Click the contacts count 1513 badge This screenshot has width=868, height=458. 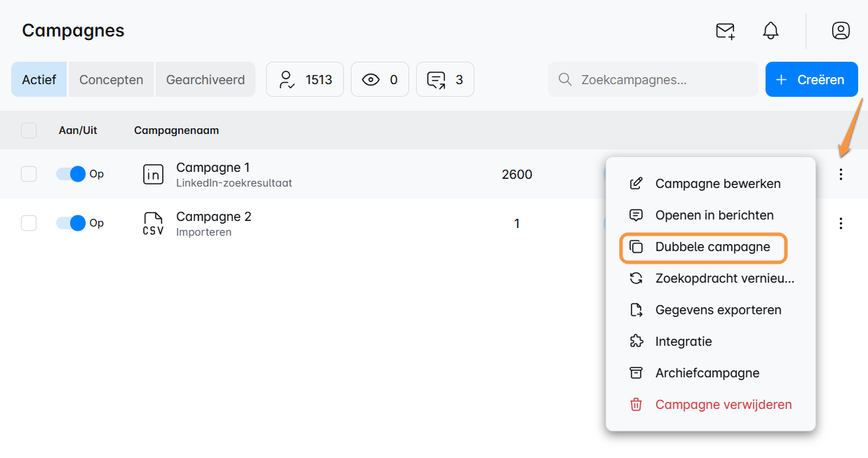305,79
